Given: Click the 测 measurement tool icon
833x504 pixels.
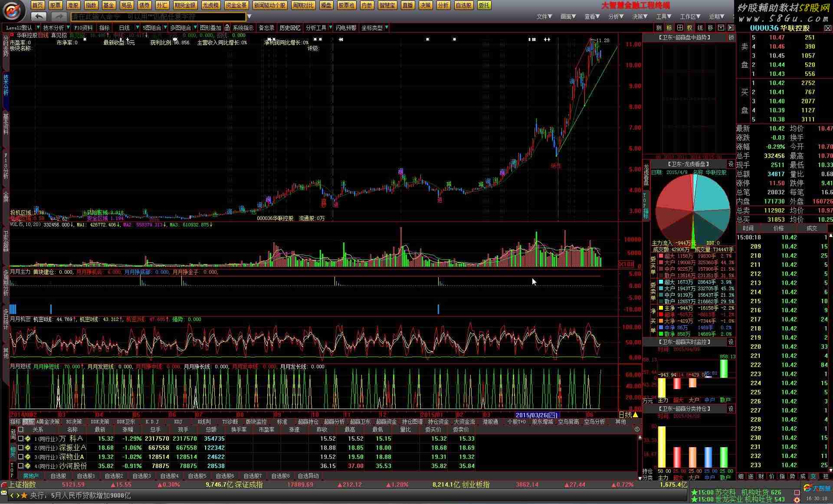Looking at the screenshot, I should coord(659,28).
